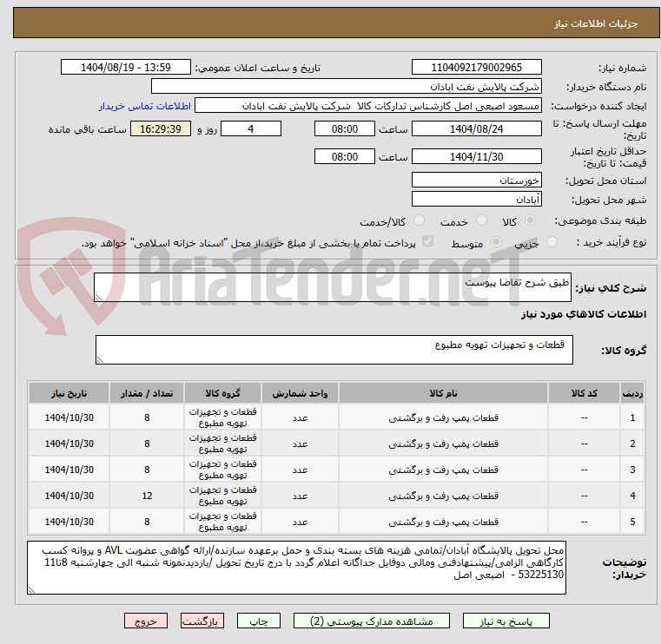The image size is (661, 644).
Task: Click the response deadline ساعت field beside 1404/08/24
Action: [x=345, y=128]
